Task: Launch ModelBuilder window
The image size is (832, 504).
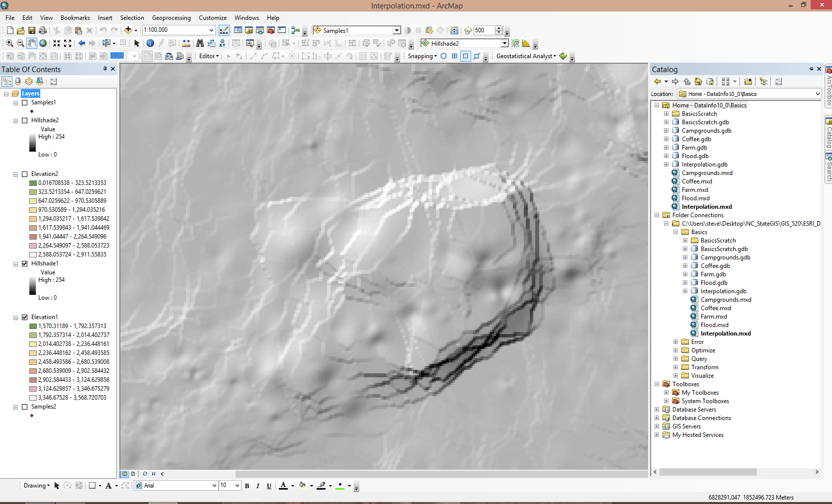Action: [296, 30]
